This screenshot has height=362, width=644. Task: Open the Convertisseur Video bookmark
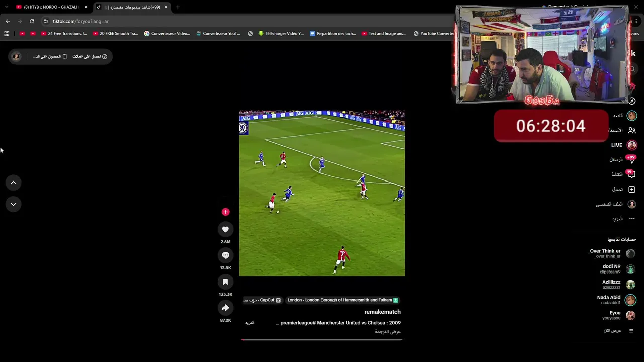pyautogui.click(x=167, y=34)
